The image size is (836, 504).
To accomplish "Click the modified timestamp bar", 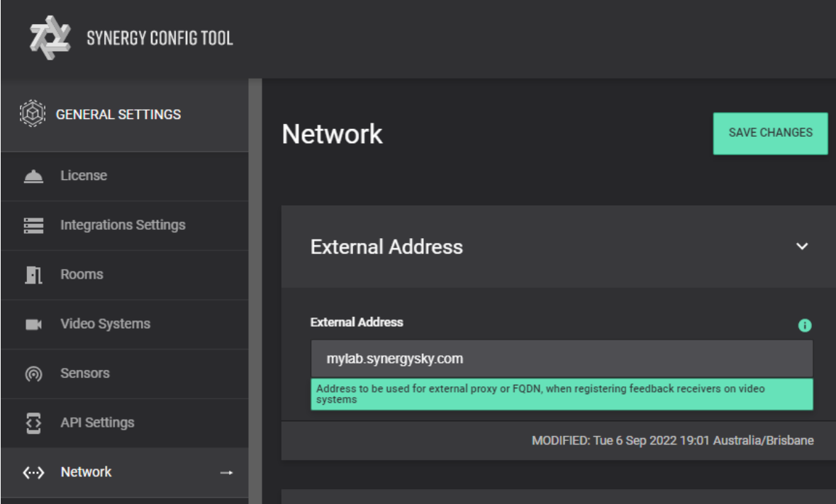I will click(674, 439).
